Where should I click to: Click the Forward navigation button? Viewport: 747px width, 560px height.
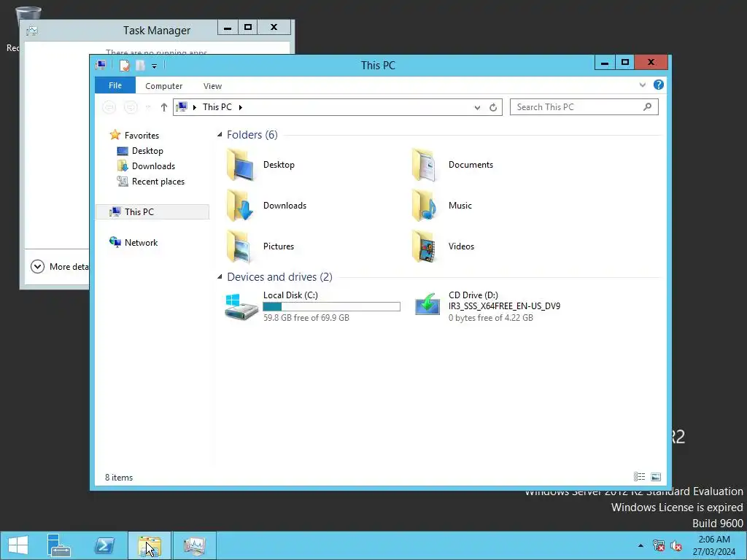(x=131, y=107)
